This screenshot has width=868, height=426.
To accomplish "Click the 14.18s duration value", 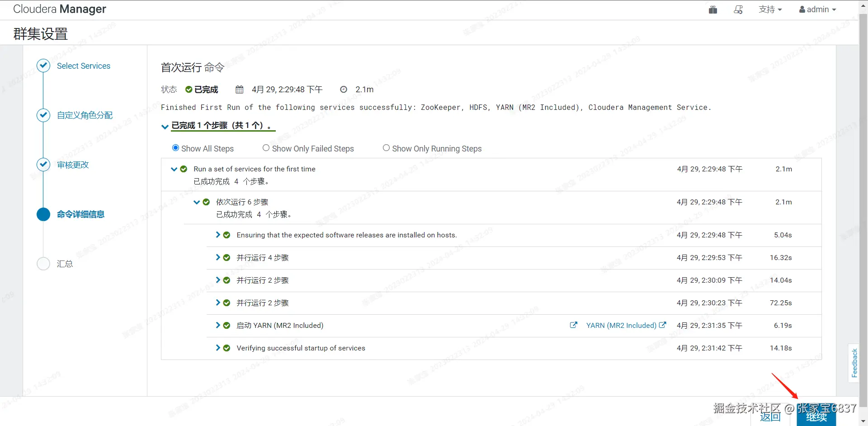I will (781, 348).
